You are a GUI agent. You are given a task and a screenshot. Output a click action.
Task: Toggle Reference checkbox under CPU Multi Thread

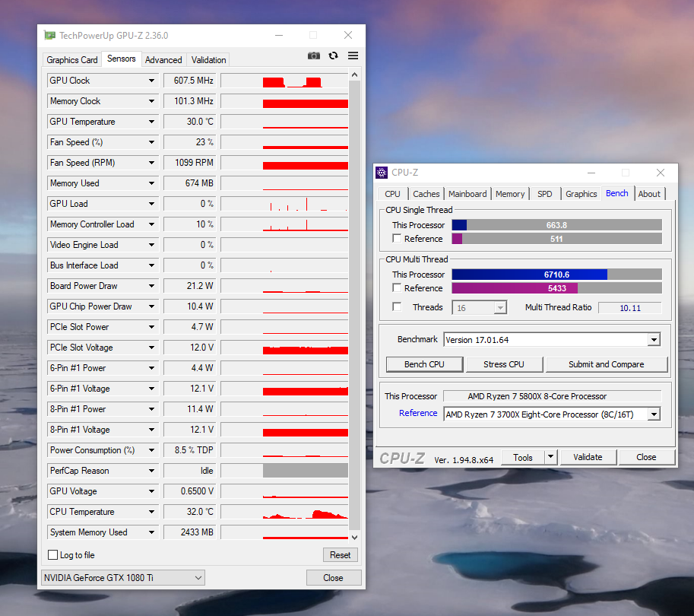397,288
